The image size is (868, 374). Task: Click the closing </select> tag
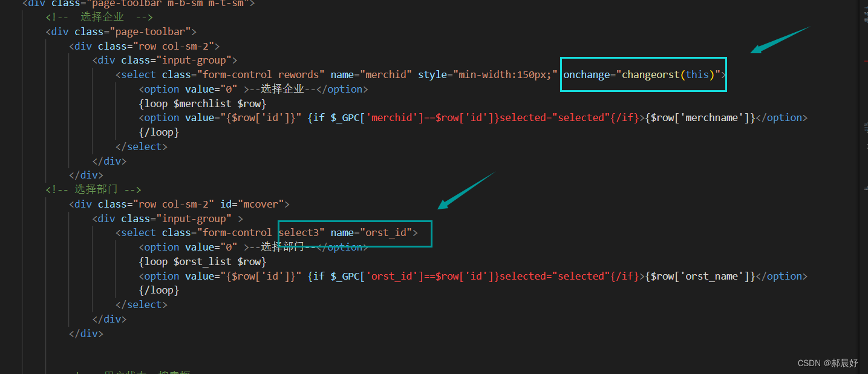point(141,146)
